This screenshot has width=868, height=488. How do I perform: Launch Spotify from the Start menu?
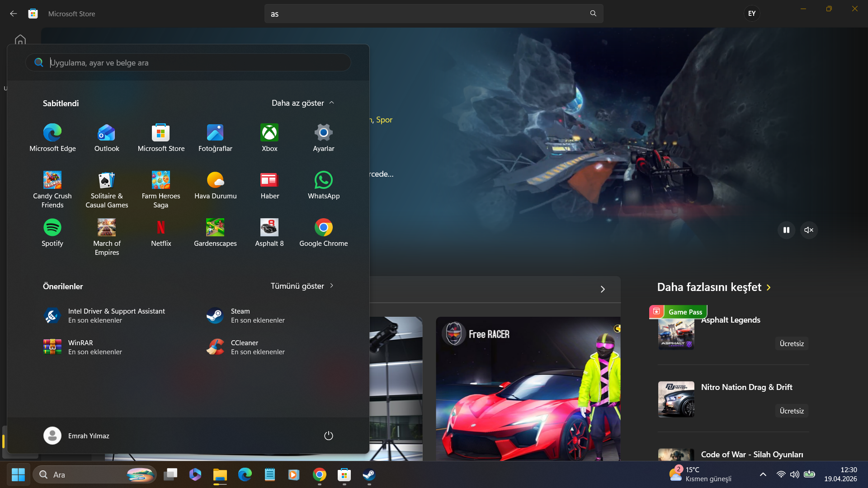pos(52,233)
